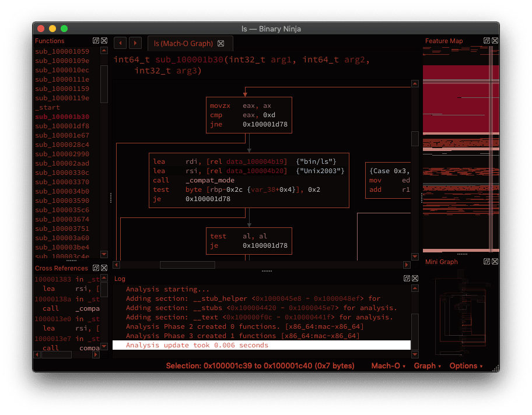Select sub_100001df8 in the Functions list
532x415 pixels.
click(x=62, y=126)
